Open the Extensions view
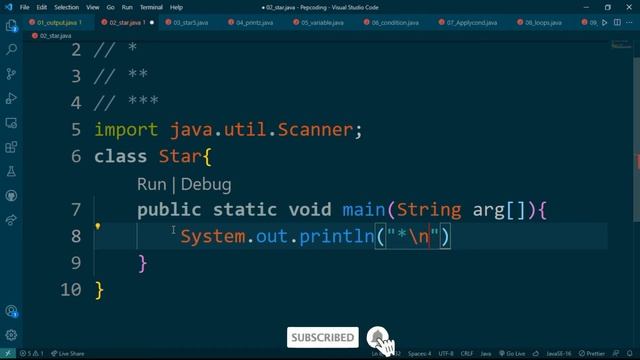 (11, 147)
